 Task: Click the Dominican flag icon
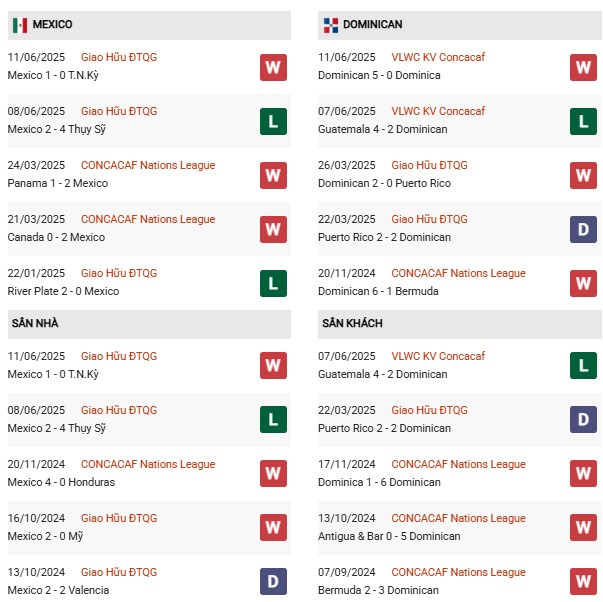(x=330, y=24)
